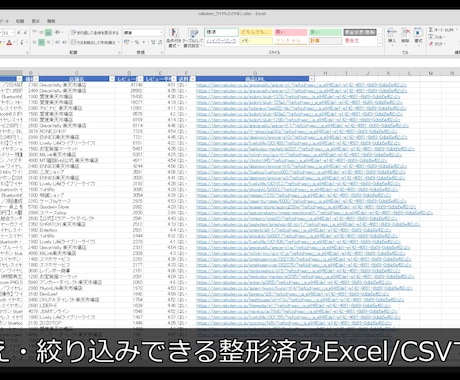Apply yellow どちらでも cell style
Screen dimensions: 460x380
pyautogui.click(x=256, y=32)
